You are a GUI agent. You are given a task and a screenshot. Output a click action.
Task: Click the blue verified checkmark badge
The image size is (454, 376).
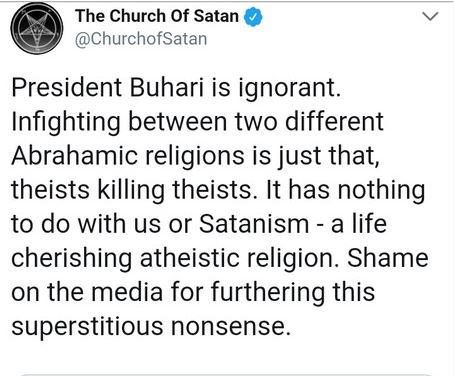[254, 16]
